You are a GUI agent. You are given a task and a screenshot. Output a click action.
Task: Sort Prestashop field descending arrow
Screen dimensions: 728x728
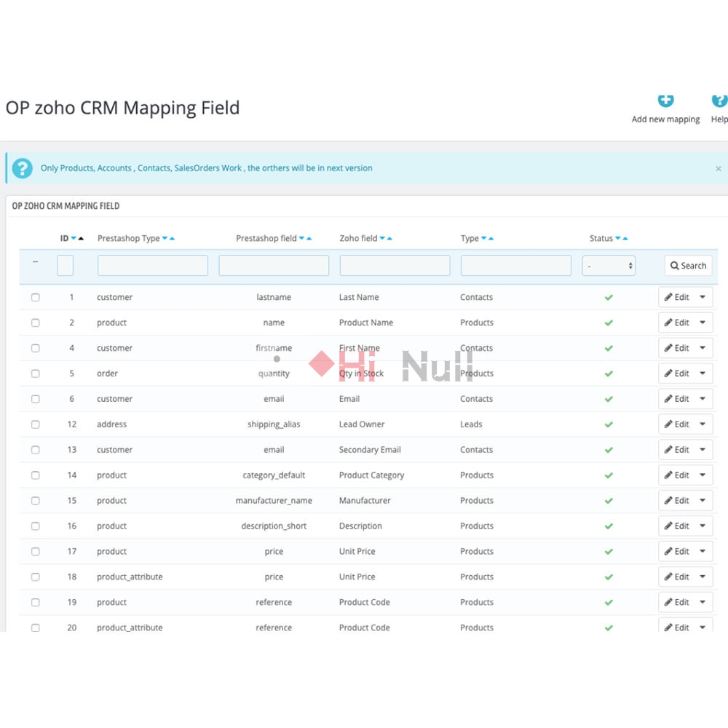click(301, 238)
